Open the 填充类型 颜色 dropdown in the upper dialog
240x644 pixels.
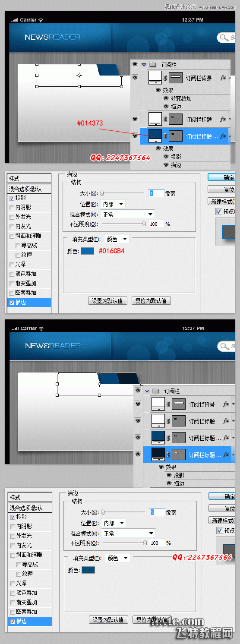point(117,239)
